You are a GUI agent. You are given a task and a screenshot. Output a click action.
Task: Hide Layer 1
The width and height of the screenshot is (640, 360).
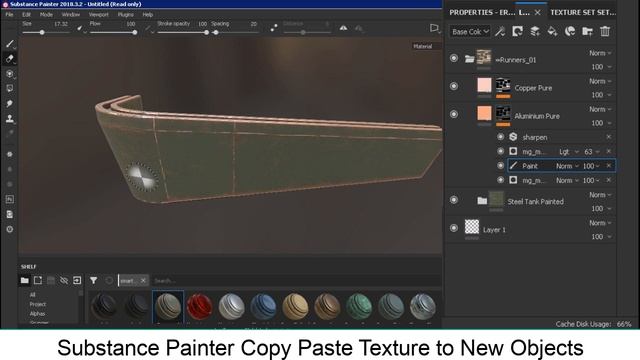[453, 228]
